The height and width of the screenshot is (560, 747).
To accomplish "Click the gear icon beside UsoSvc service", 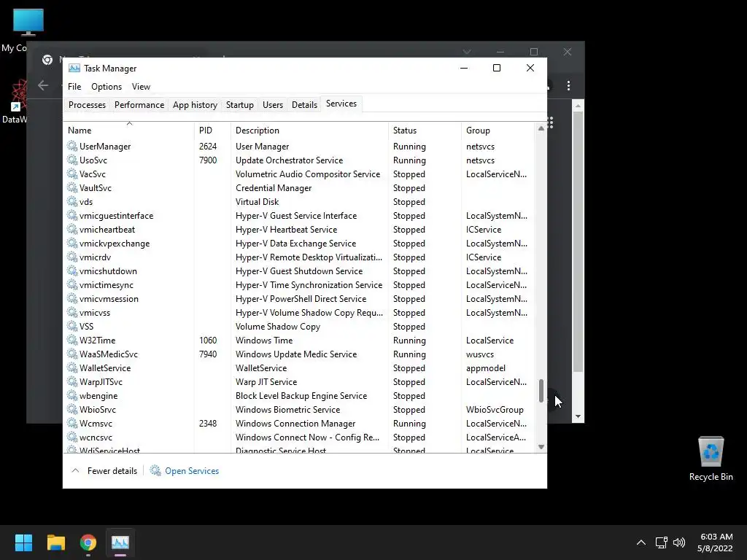I will 72,160.
